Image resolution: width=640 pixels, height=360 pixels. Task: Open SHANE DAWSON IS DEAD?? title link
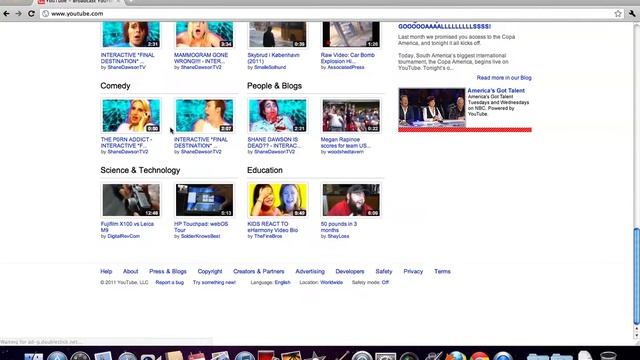tap(274, 142)
